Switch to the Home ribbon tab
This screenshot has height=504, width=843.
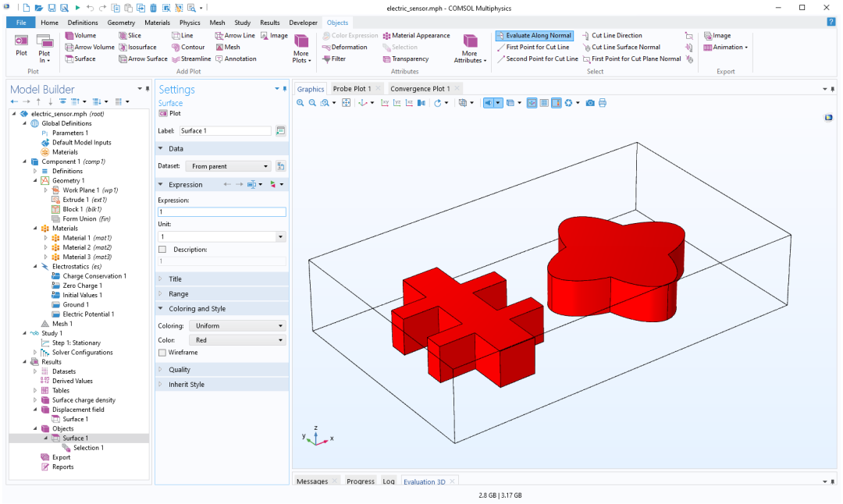pos(49,23)
